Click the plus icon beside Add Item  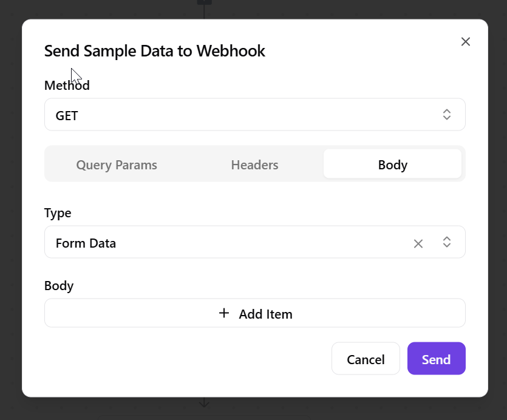pos(224,313)
